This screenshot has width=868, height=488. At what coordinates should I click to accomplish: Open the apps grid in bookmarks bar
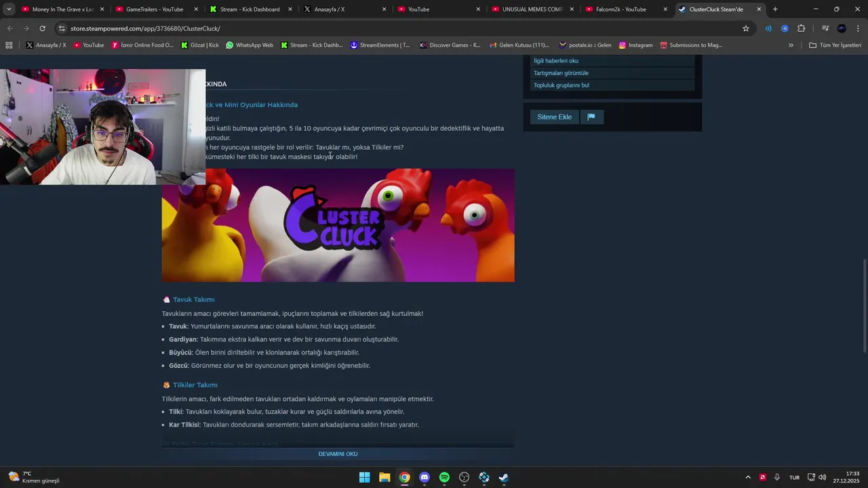(9, 45)
